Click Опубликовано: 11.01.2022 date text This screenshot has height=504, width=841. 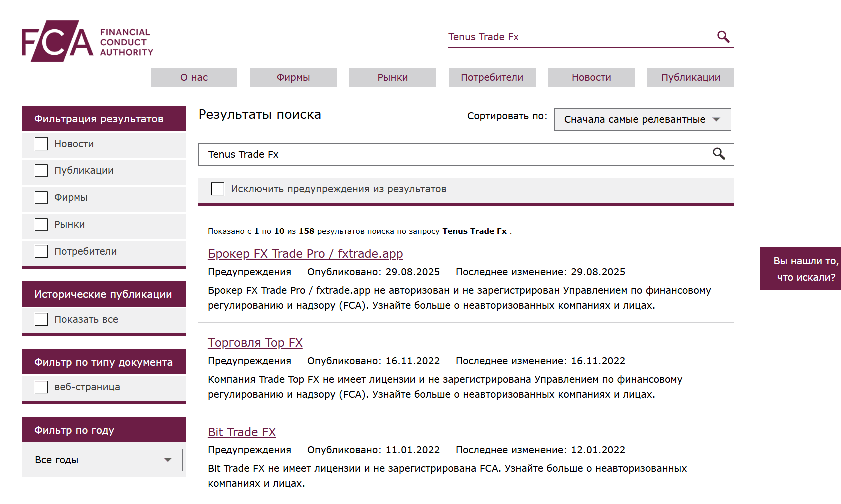374,450
